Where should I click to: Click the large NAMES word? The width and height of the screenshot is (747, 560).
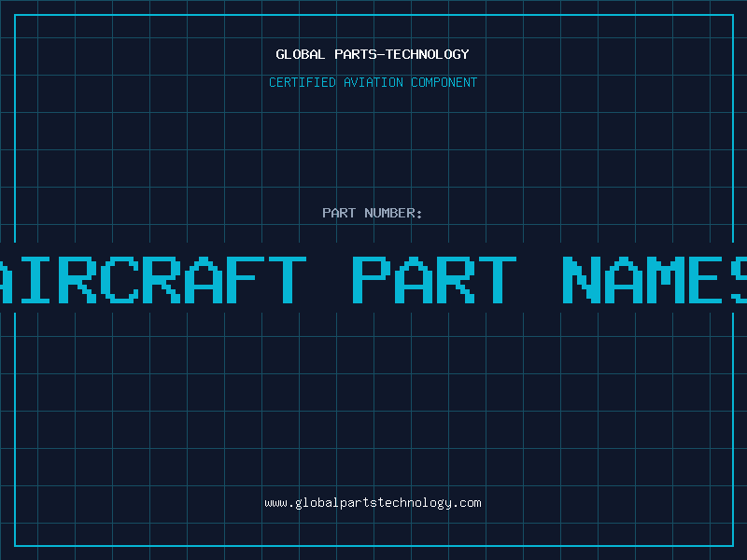point(654,280)
